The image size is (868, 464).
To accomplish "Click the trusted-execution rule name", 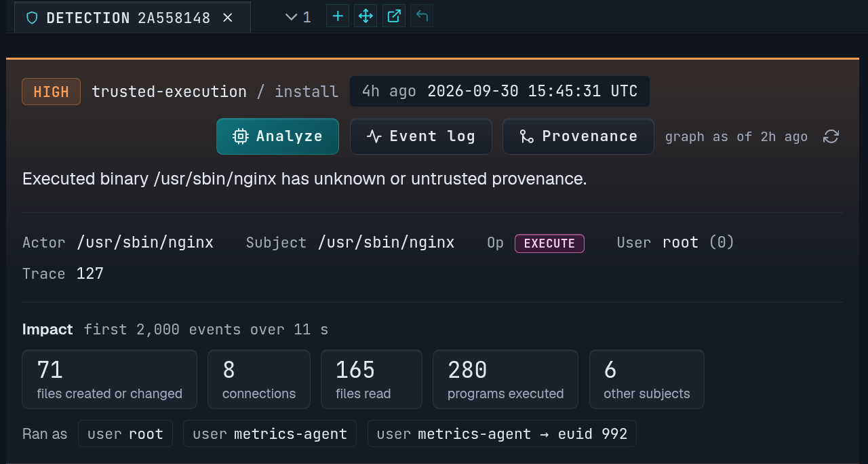I will click(169, 92).
